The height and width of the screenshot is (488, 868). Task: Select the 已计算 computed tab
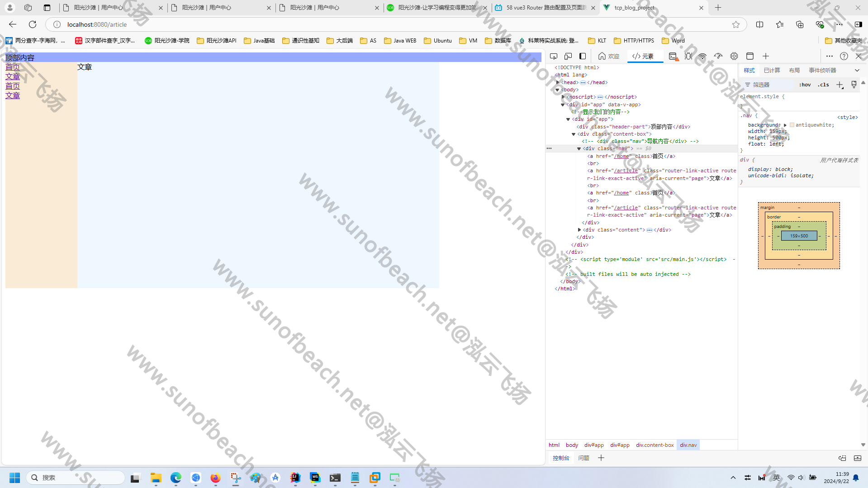pyautogui.click(x=772, y=70)
